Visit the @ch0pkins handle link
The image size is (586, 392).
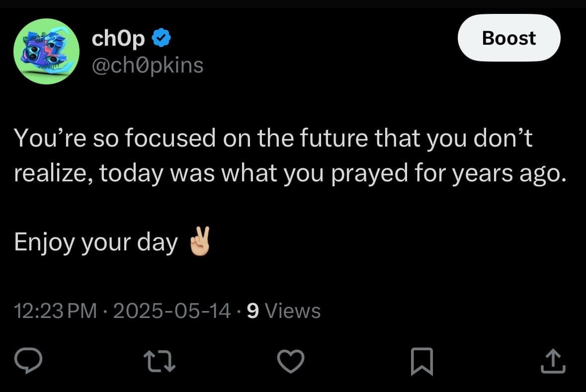(x=148, y=65)
